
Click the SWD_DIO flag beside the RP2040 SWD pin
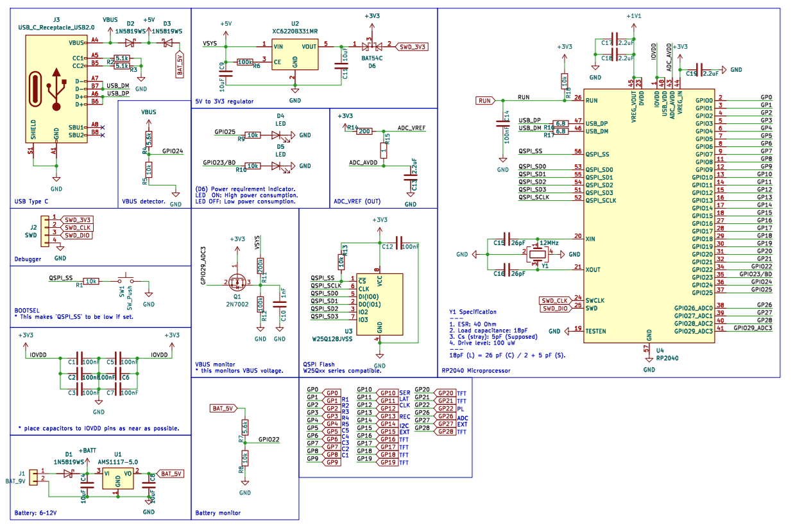click(556, 308)
